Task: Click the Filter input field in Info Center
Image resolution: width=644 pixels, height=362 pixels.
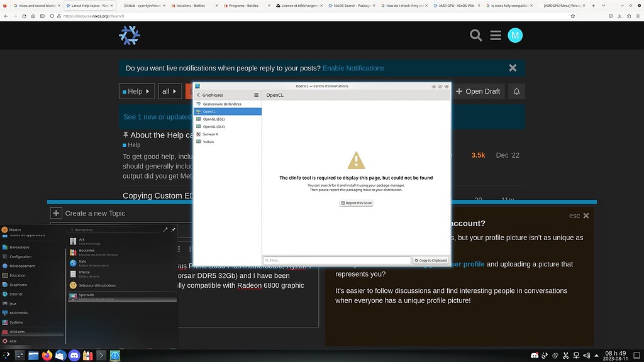Action: click(333, 260)
